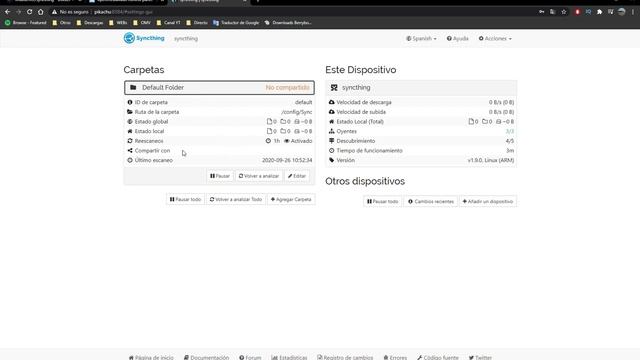The width and height of the screenshot is (640, 360).
Task: Click the Velocidad de descarga cloud icon
Action: 331,102
